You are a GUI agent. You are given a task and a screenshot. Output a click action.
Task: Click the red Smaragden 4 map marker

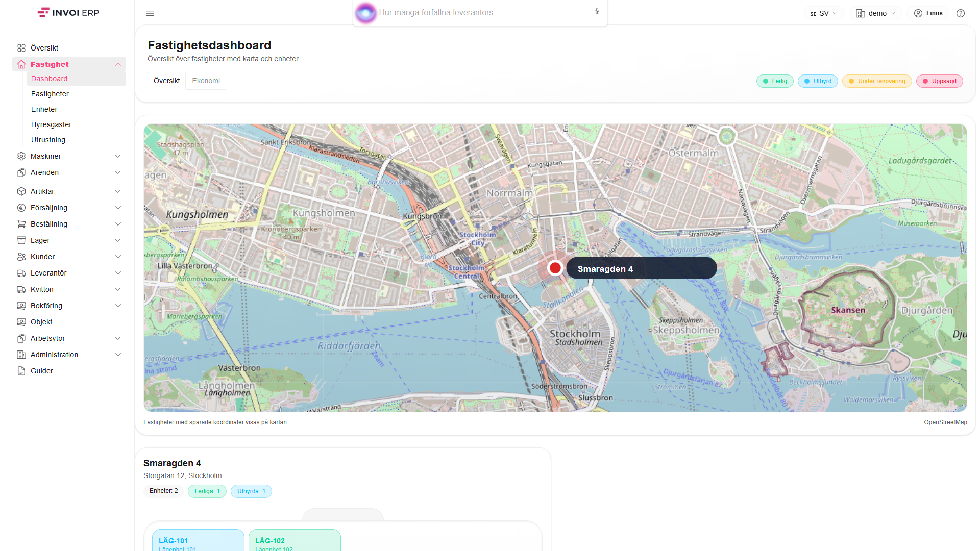[555, 268]
